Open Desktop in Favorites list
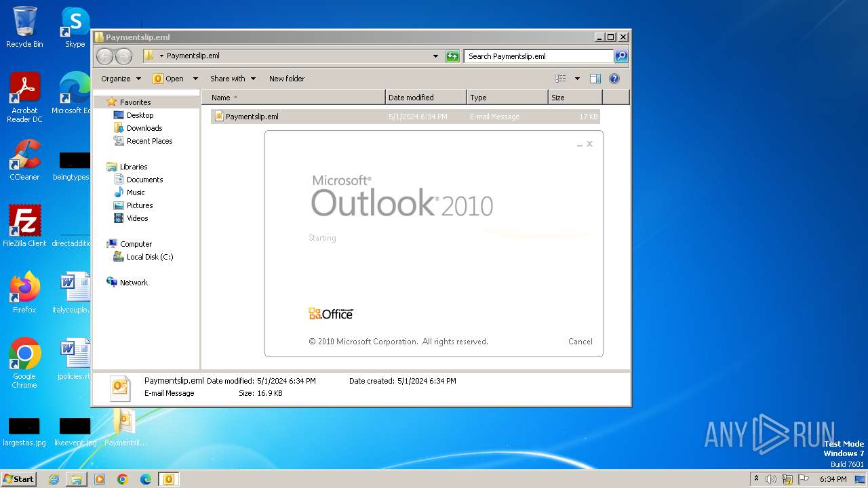Image resolution: width=868 pixels, height=488 pixels. coord(140,115)
